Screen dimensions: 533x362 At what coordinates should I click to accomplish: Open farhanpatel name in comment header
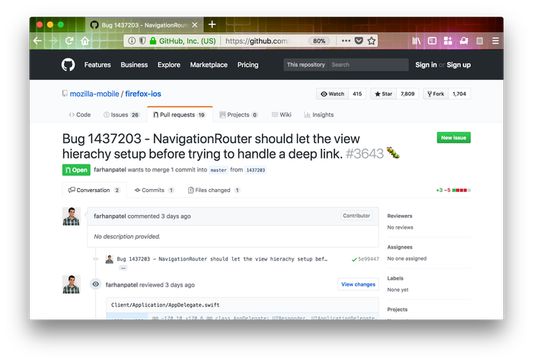110,216
